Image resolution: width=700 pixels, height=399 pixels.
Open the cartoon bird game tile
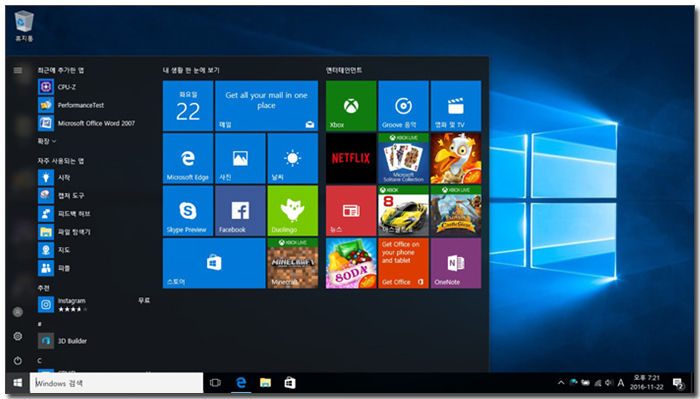click(456, 158)
